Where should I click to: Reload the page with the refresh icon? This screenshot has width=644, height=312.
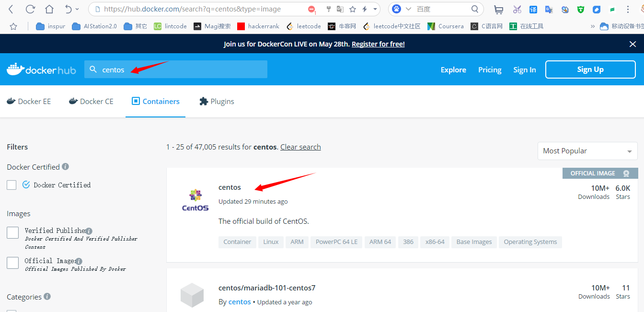click(30, 9)
